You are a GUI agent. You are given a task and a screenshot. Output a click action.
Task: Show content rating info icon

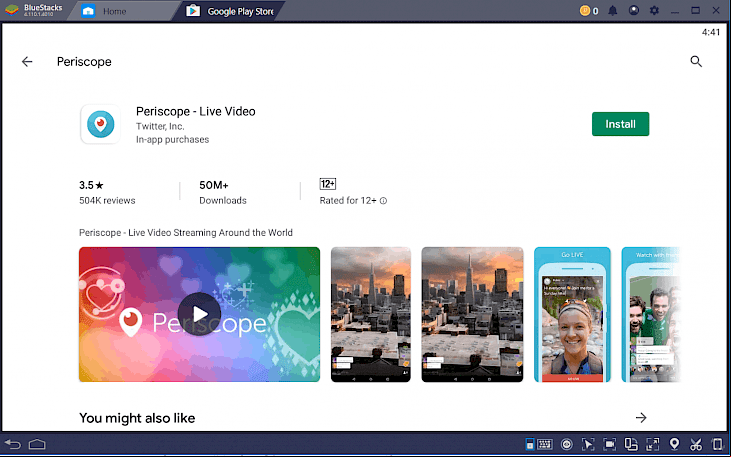[383, 201]
